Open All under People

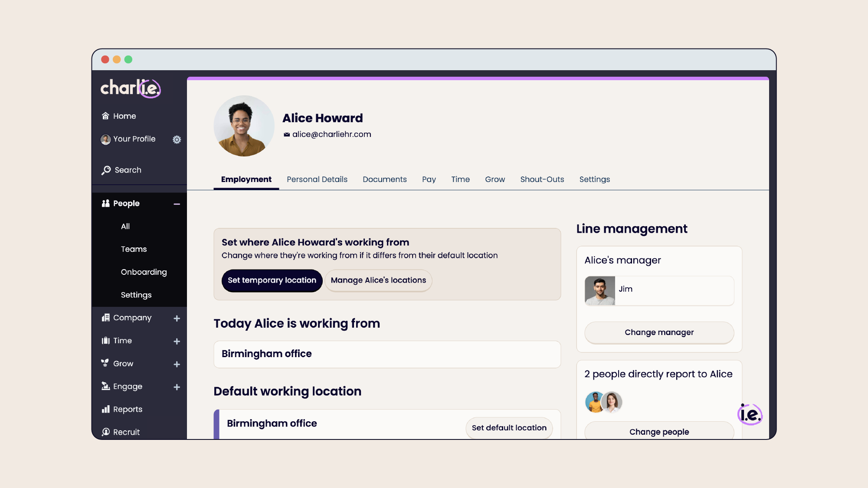point(125,226)
